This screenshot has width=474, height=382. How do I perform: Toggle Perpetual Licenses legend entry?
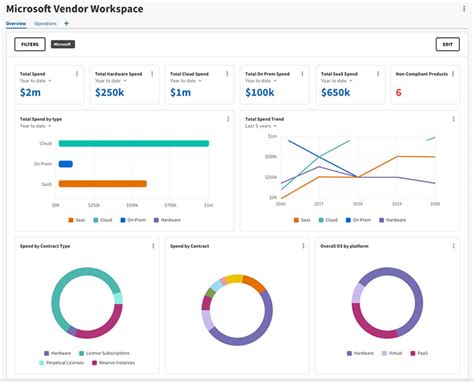click(x=61, y=363)
